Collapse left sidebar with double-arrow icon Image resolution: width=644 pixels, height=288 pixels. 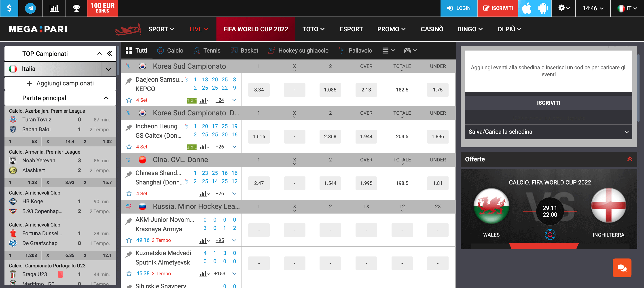coord(110,53)
